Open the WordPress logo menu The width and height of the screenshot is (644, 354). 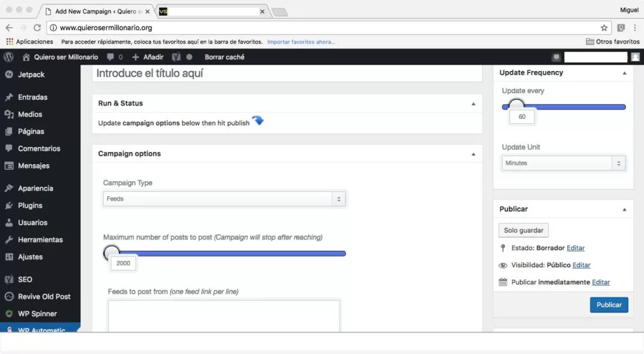coord(9,57)
